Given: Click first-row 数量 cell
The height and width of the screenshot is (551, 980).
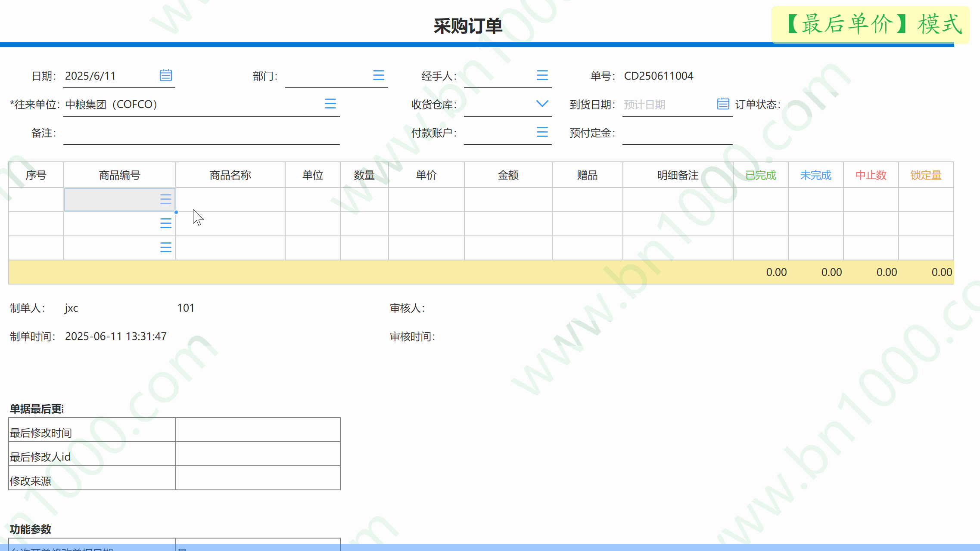Looking at the screenshot, I should [x=364, y=200].
